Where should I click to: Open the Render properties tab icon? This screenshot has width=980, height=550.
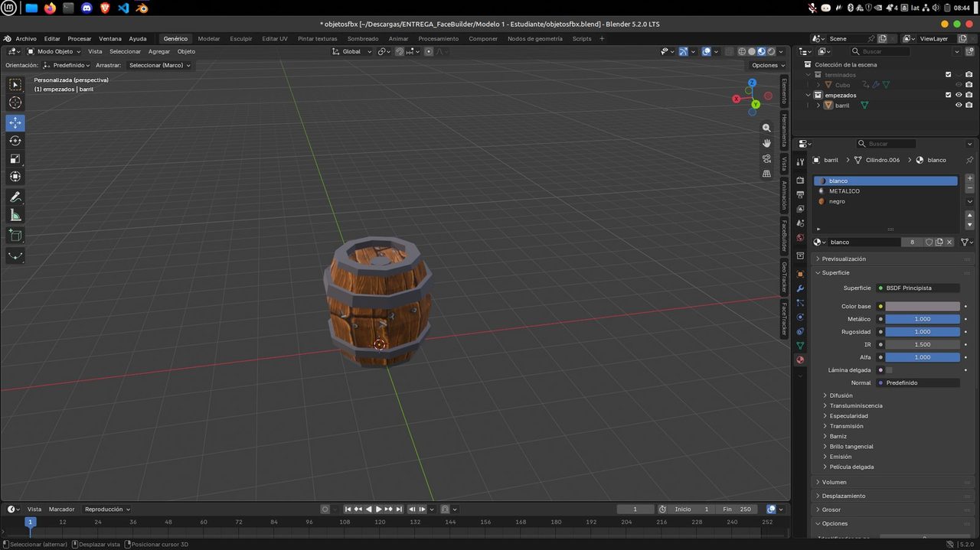coord(800,180)
